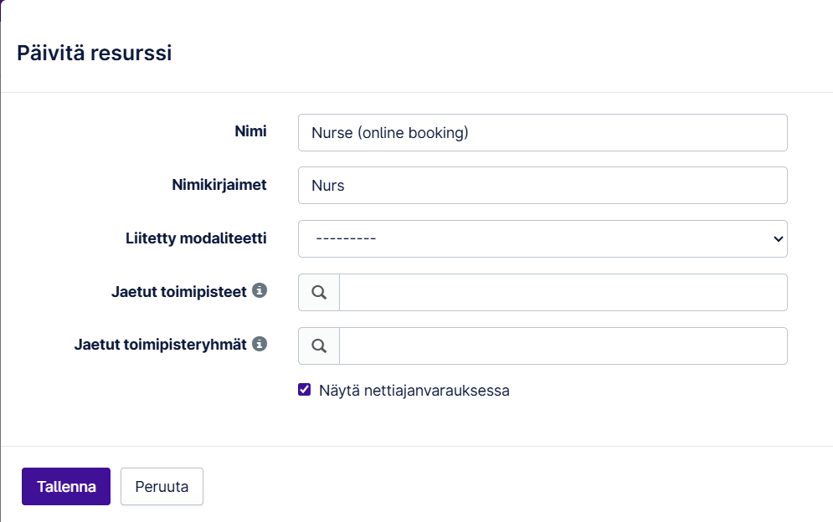This screenshot has width=833, height=522.
Task: Click the Jaetut toimipisteet label text
Action: (x=178, y=291)
